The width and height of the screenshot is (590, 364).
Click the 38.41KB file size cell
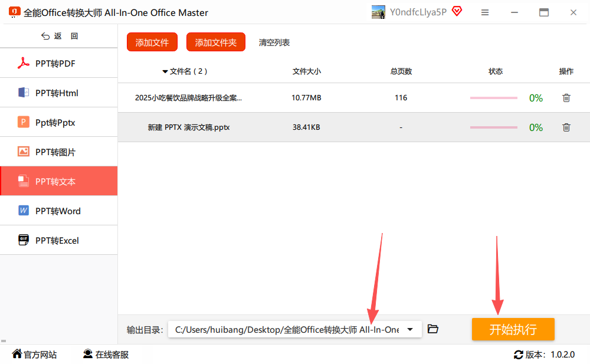click(x=306, y=127)
